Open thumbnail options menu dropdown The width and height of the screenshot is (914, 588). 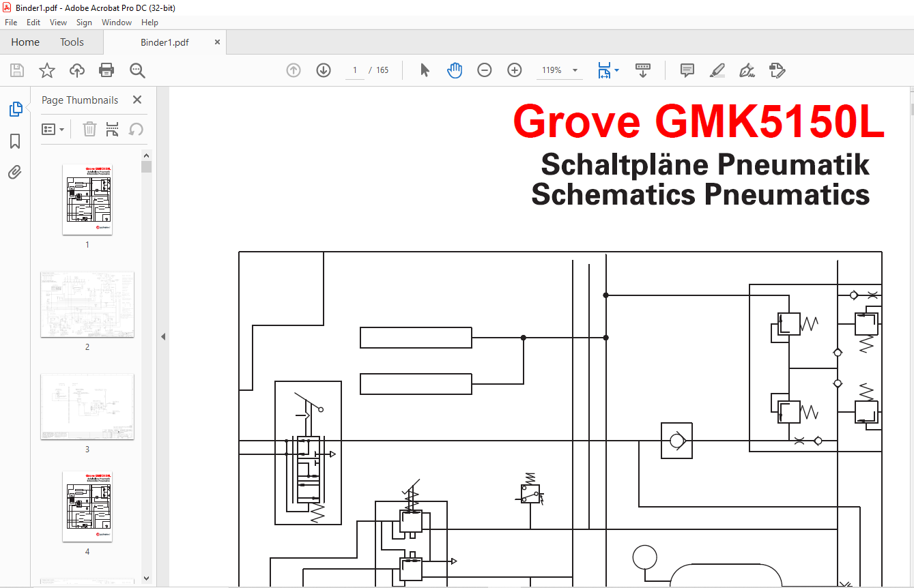[x=53, y=129]
